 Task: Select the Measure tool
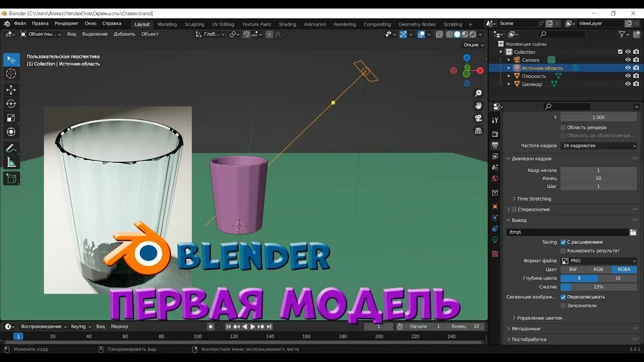tap(11, 162)
